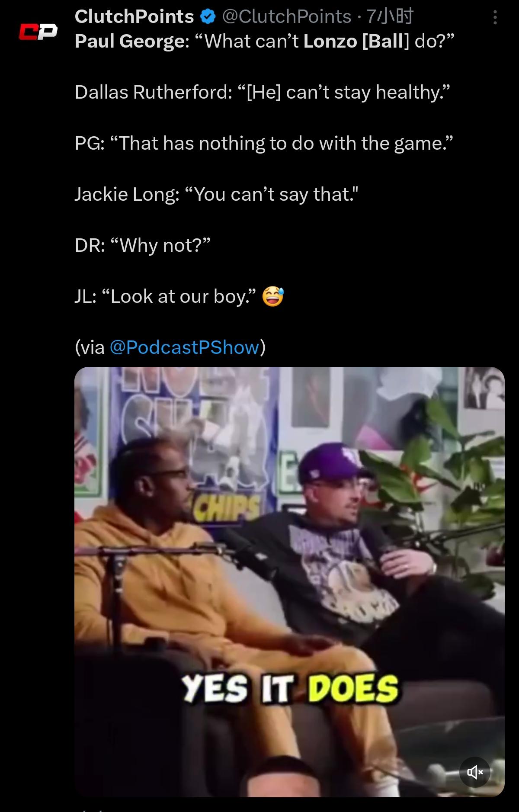Click the Dallas Rutherford quote line
The width and height of the screenshot is (519, 812).
point(263,92)
